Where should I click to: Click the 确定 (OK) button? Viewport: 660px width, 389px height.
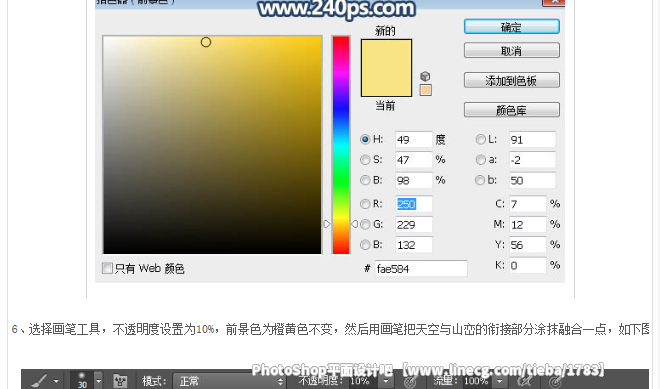pos(511,27)
